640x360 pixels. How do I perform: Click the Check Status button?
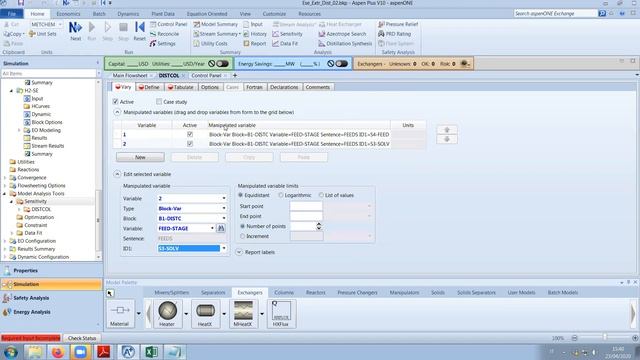point(82,338)
